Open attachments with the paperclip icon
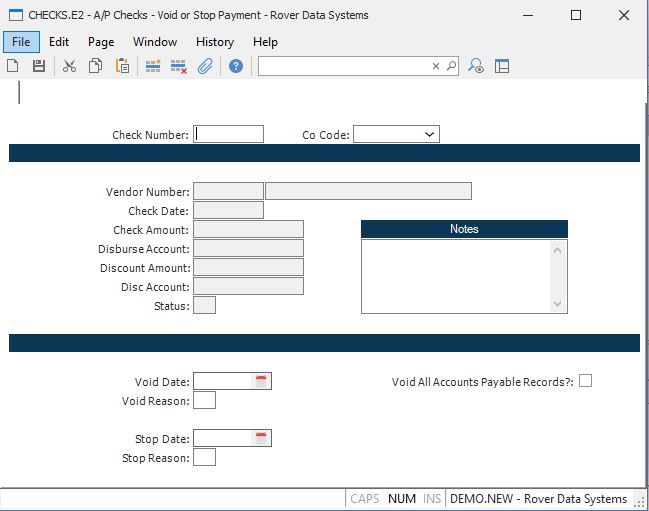 pos(205,66)
